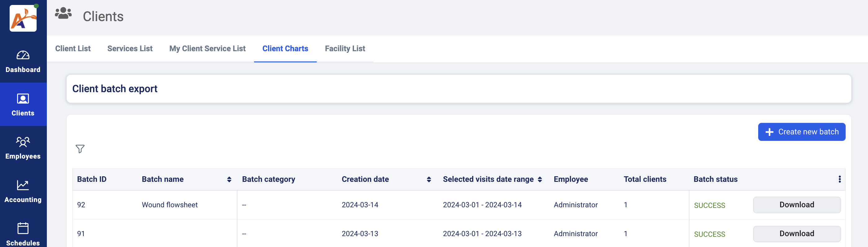
Task: Download the Wound flowsheet batch export
Action: (x=796, y=204)
